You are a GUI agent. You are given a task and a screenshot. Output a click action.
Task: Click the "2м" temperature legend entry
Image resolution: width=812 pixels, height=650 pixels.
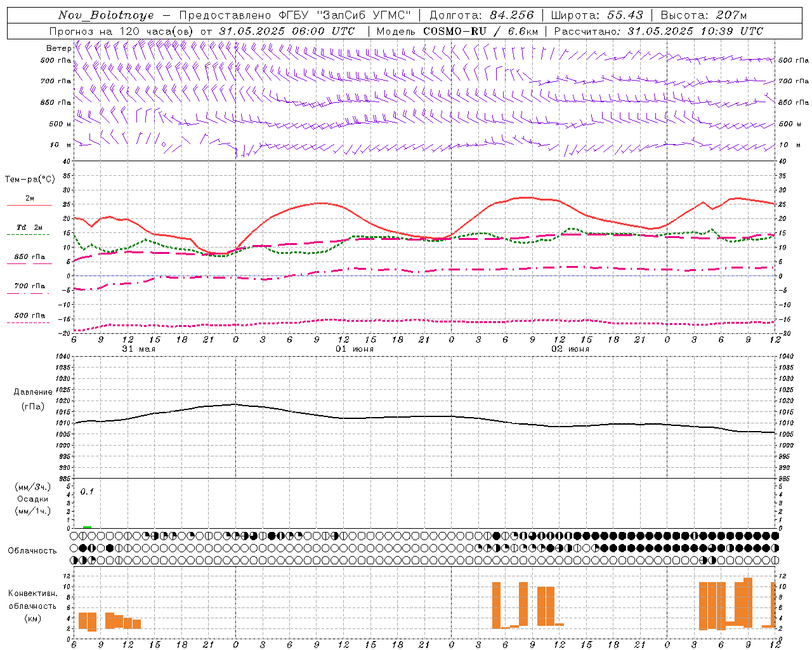[30, 199]
